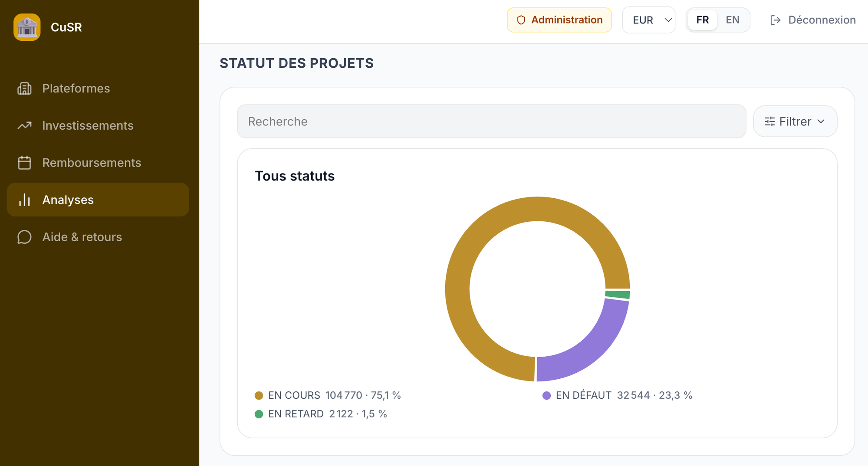Click the Investissements trend arrow icon

pos(24,126)
